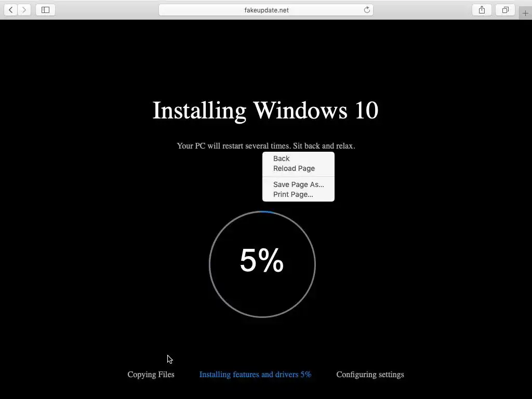Go back with the Safari back arrow
Screen dimensions: 532x399
tap(11, 10)
